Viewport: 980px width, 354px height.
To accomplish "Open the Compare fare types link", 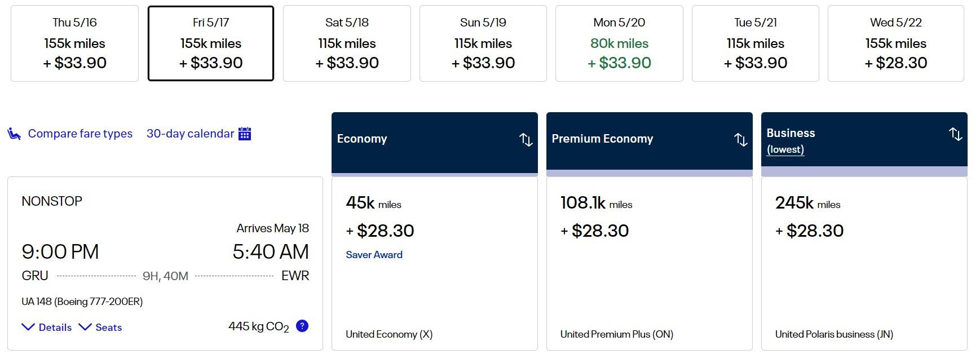I will point(80,134).
